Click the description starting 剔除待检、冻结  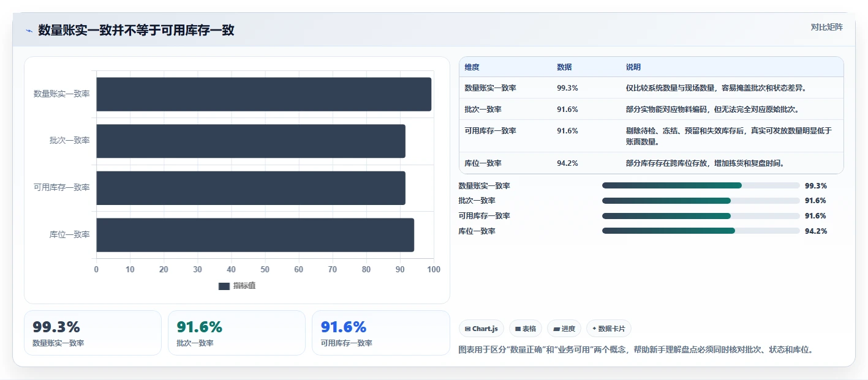(729, 136)
